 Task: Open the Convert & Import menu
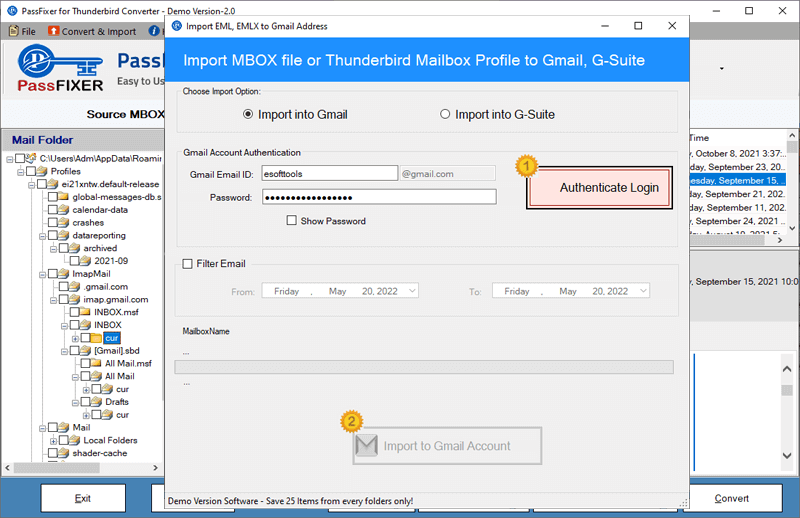(x=92, y=31)
